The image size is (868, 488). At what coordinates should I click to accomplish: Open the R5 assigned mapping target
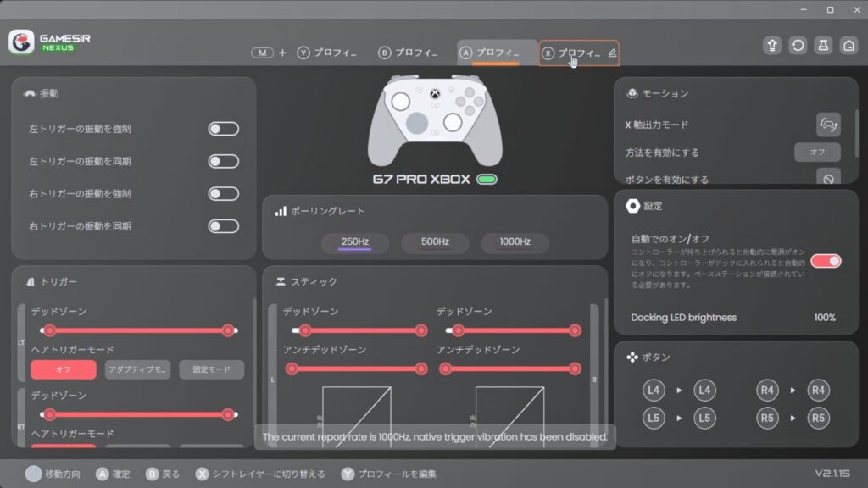click(x=818, y=418)
